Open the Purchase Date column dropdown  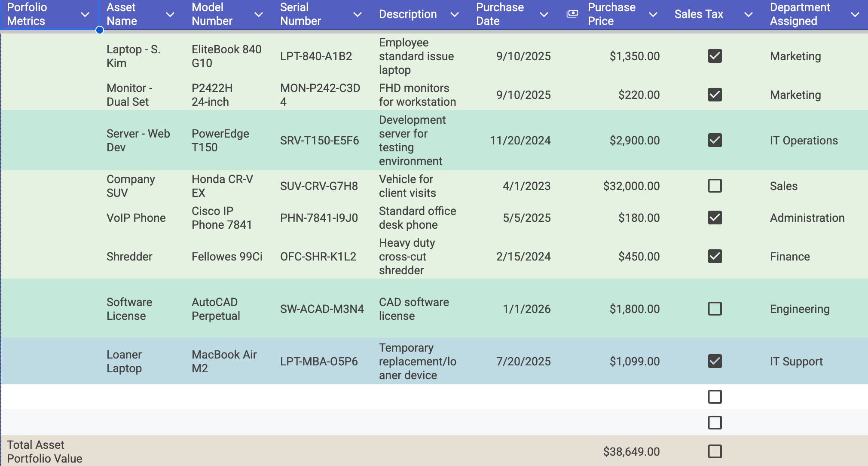tap(544, 15)
